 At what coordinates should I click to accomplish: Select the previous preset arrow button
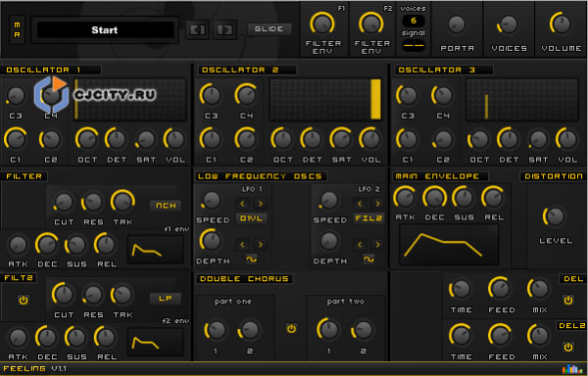(197, 29)
